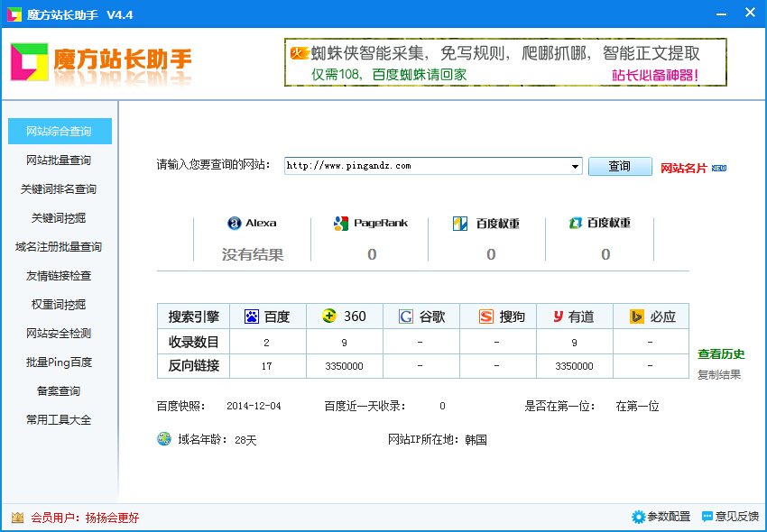Open the 网站综合查询 tab
The width and height of the screenshot is (767, 532).
[60, 131]
